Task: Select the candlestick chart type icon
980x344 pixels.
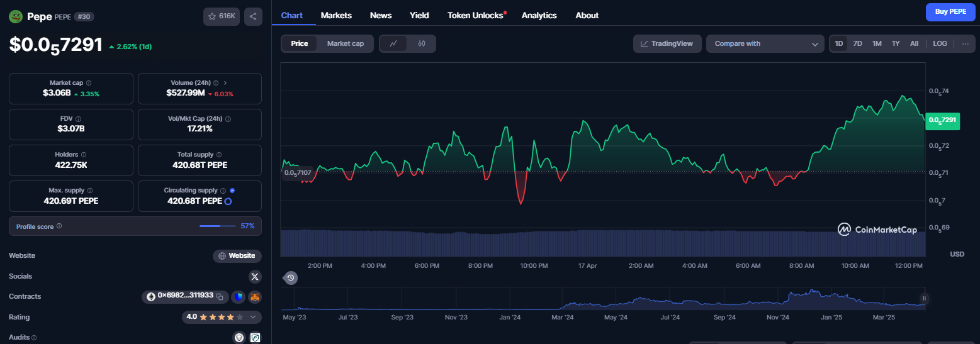Action: [x=422, y=43]
